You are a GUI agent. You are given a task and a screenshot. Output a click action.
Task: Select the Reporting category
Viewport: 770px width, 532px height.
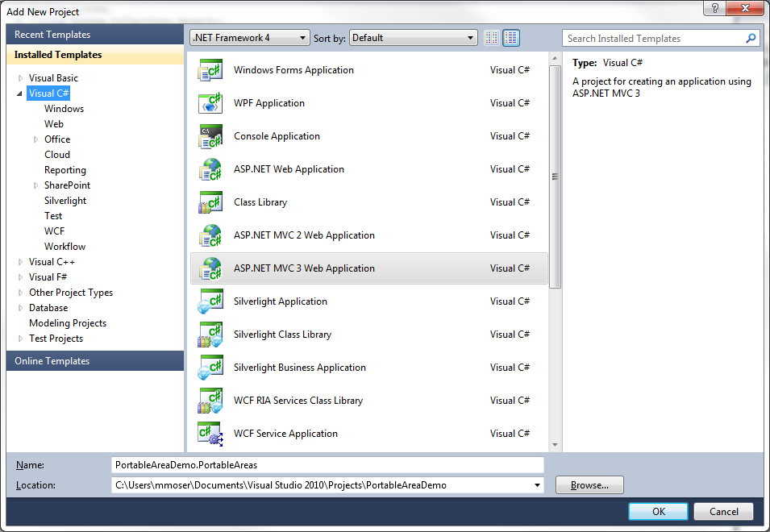[65, 170]
